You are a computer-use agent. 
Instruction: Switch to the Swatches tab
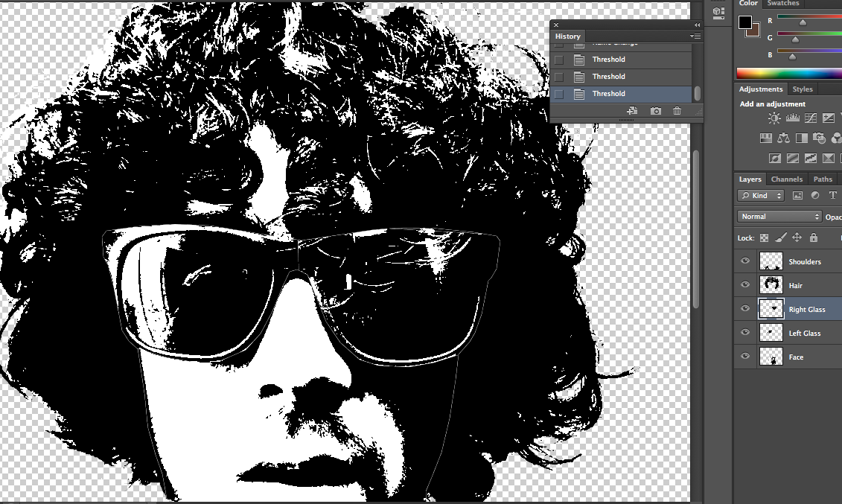click(783, 3)
